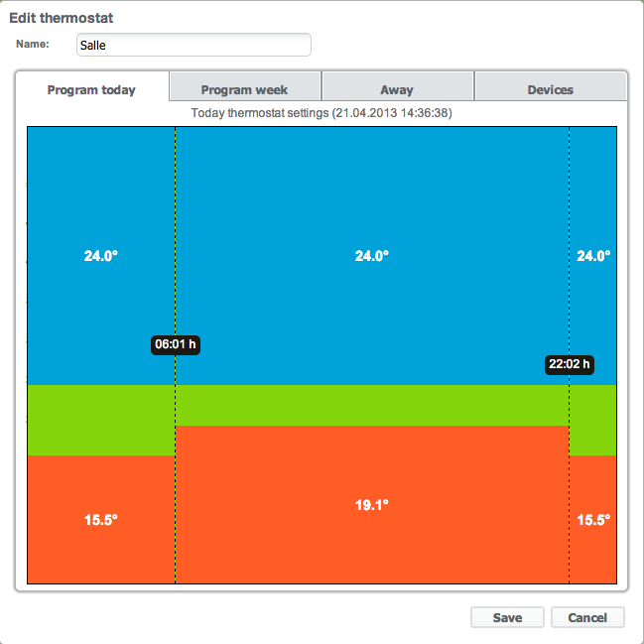644x644 pixels.
Task: Click the green band right of 22:02 h
Action: [x=592, y=420]
